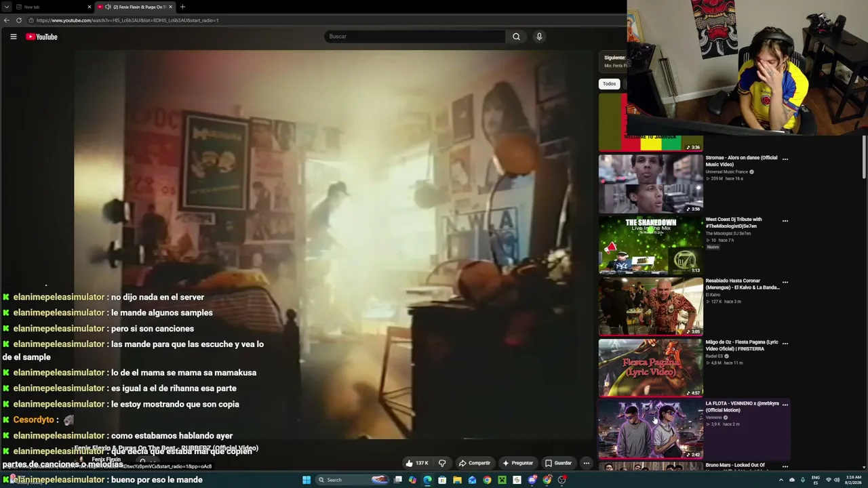Screen dimensions: 868x488
Task: Submit search with the magnifier button
Action: pos(516,37)
